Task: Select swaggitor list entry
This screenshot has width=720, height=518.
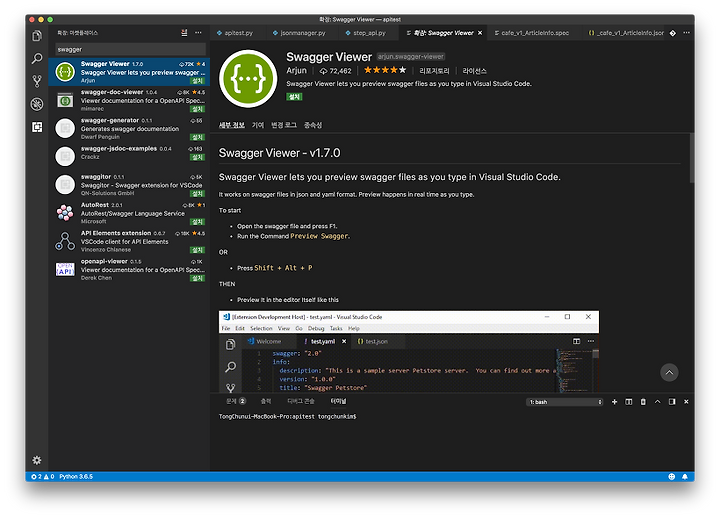Action: [129, 185]
